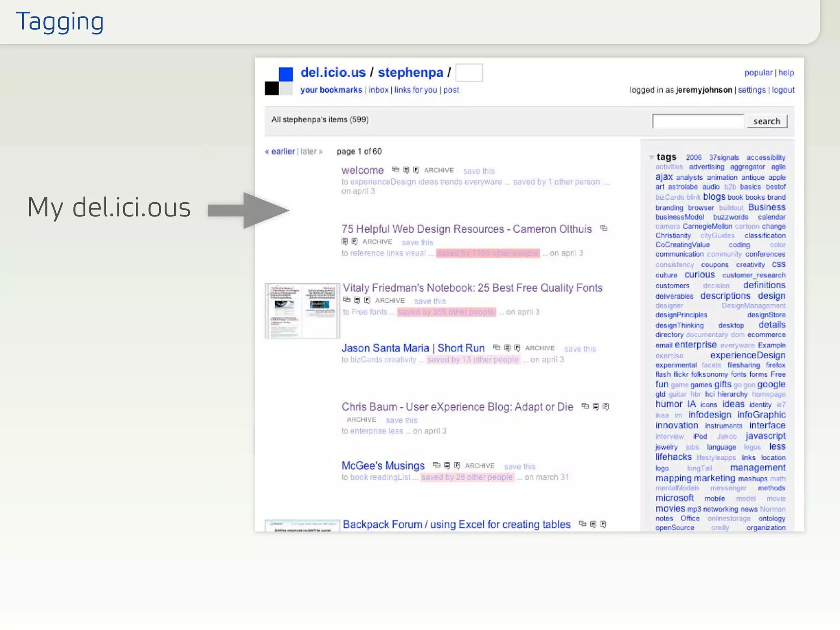Open the 'McGee's Musings' bookmark

383,466
